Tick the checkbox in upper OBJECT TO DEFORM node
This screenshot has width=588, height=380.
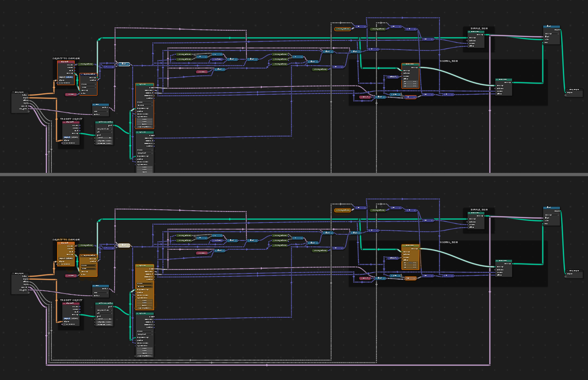tap(60, 82)
